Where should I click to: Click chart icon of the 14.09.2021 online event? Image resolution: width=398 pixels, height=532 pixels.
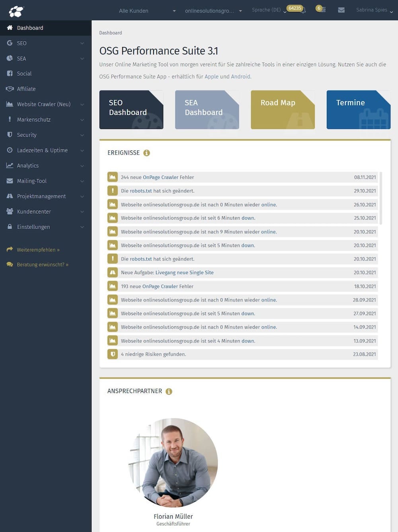coord(113,327)
